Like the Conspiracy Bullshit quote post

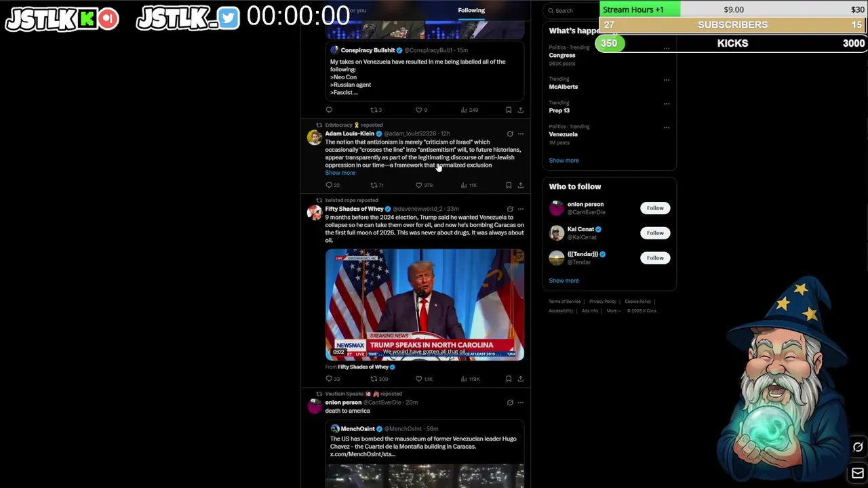coord(421,110)
